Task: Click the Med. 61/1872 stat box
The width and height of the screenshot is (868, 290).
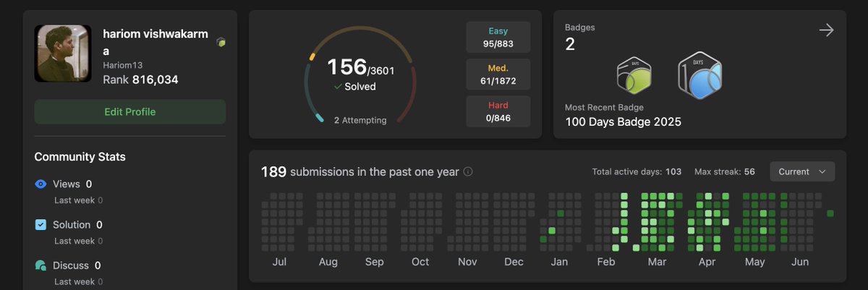Action: 498,74
